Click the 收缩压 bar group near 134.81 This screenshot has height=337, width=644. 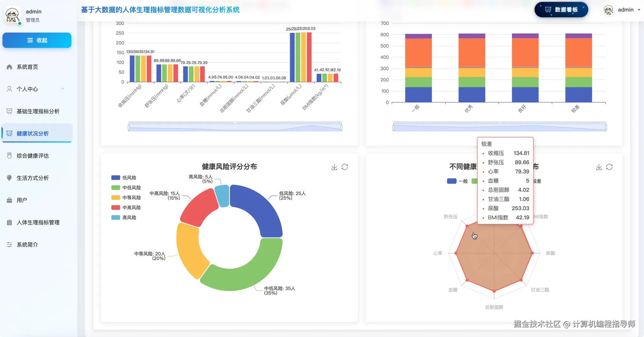pyautogui.click(x=141, y=69)
